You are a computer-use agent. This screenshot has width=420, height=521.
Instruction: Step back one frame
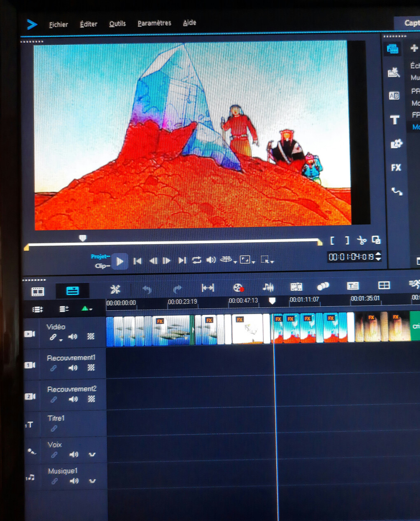(153, 260)
